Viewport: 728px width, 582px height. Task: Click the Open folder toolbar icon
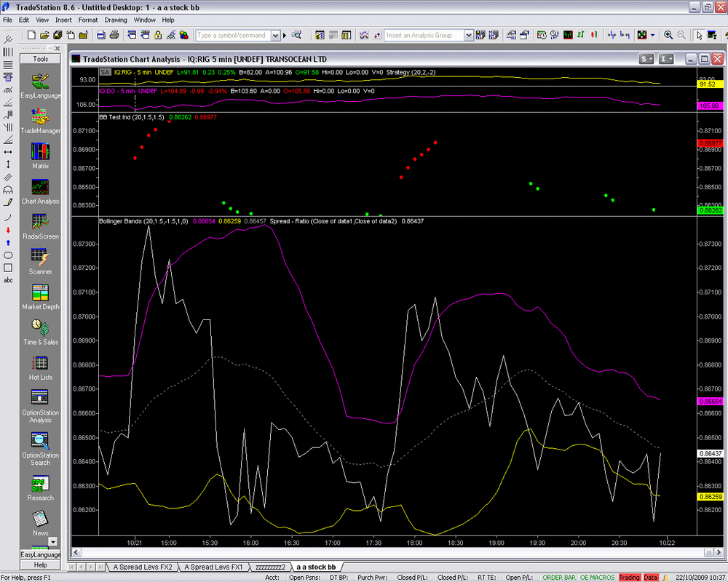[44, 35]
